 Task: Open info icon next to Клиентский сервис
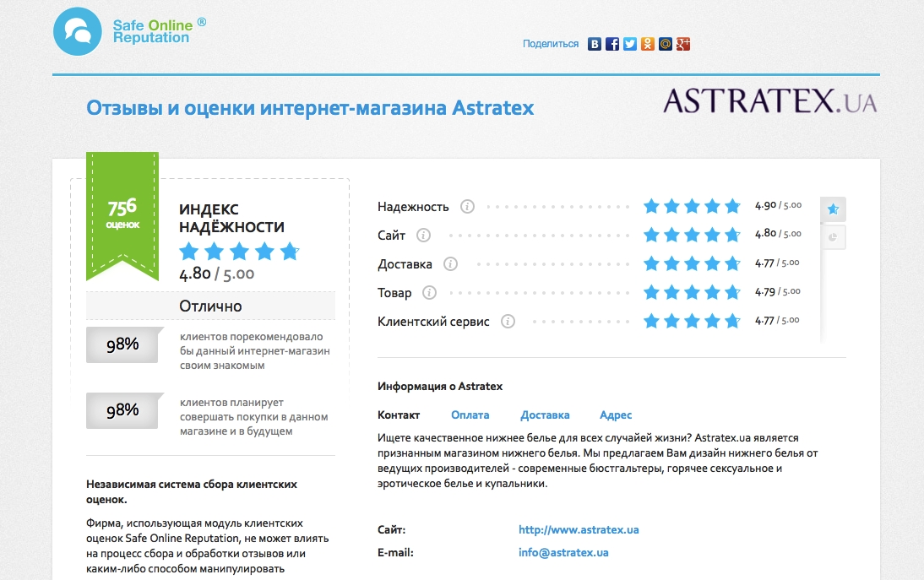pos(508,322)
